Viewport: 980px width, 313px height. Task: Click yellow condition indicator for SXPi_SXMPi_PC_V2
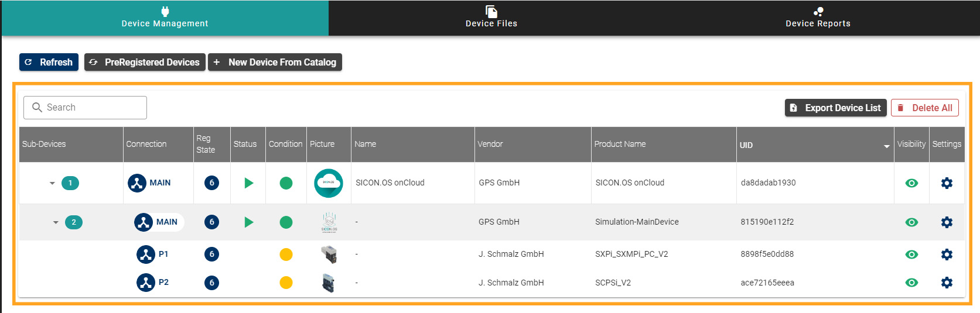286,254
